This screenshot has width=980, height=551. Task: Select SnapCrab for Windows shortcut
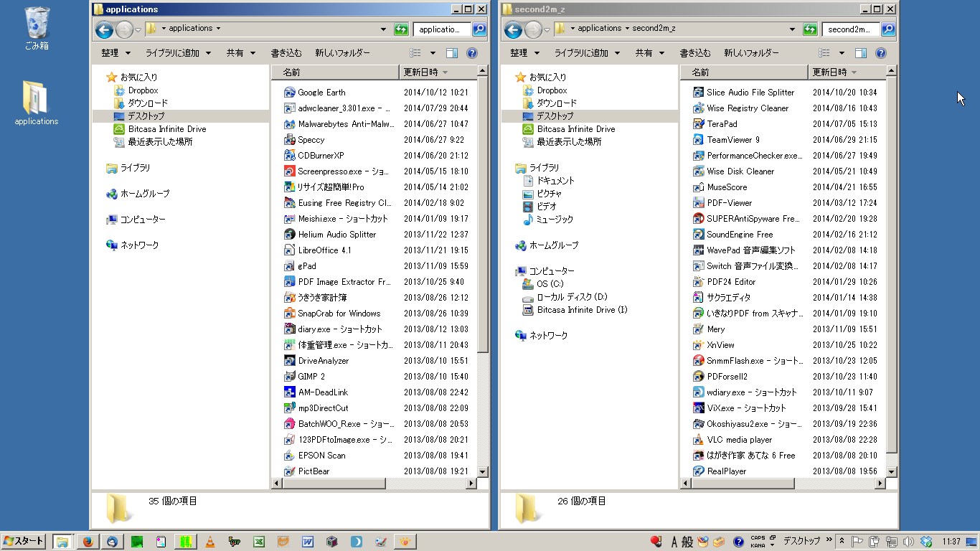click(x=332, y=314)
